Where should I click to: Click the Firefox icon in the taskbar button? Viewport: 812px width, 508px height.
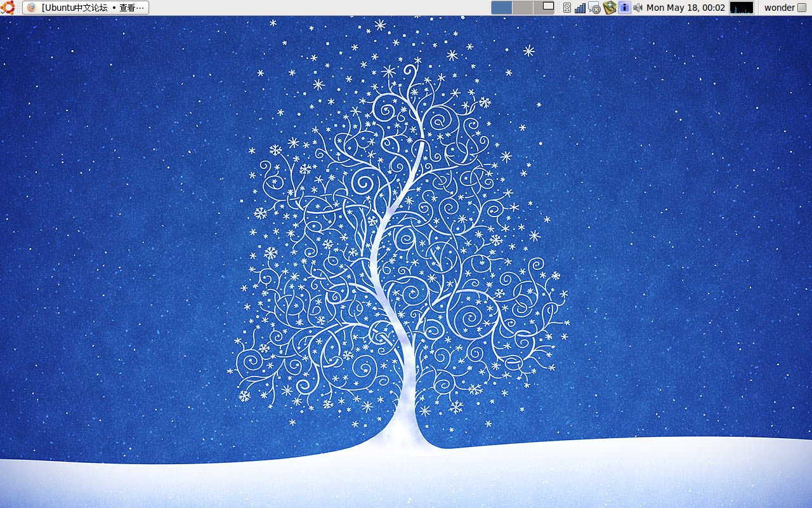click(x=32, y=8)
